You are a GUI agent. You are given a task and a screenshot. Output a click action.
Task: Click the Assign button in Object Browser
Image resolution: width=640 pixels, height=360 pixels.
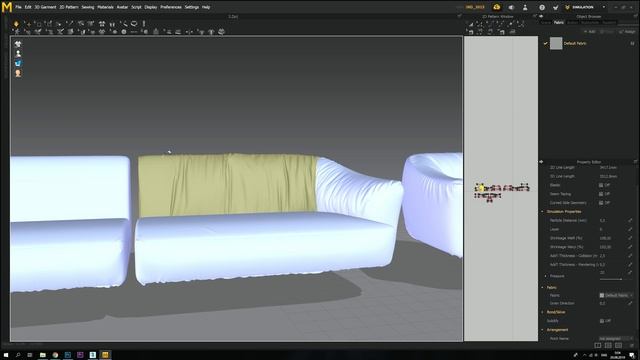click(x=627, y=31)
